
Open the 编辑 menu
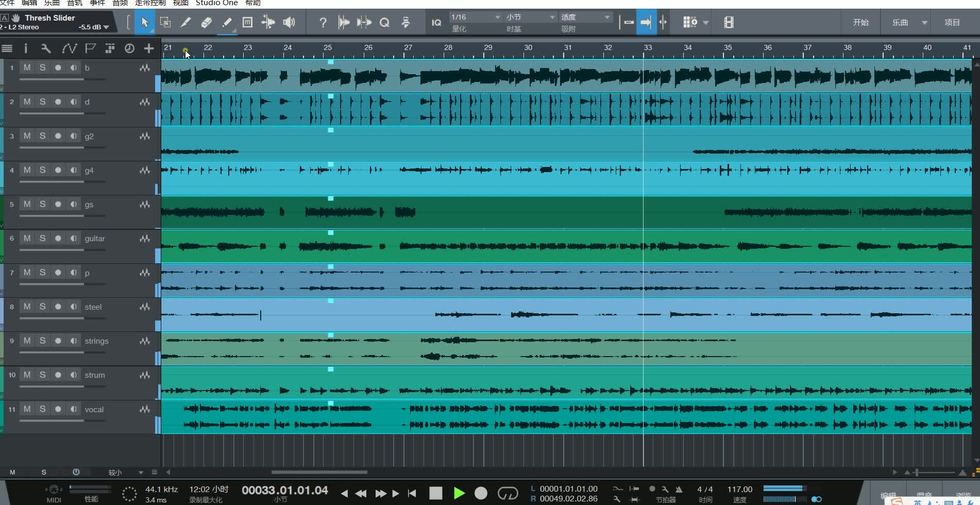point(29,3)
